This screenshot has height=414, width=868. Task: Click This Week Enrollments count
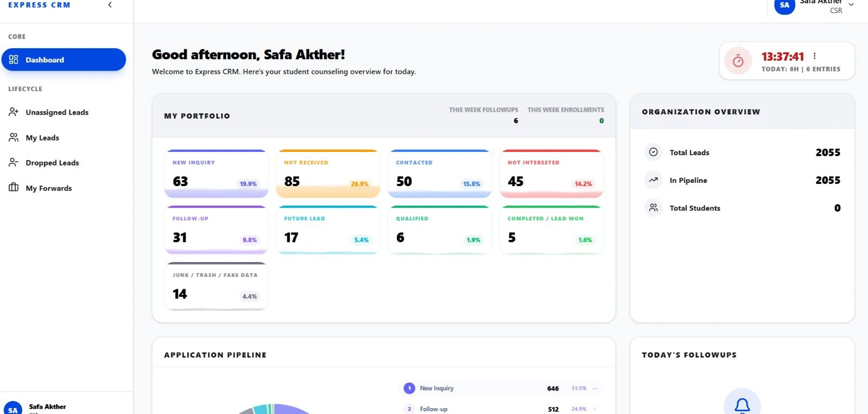pyautogui.click(x=601, y=121)
